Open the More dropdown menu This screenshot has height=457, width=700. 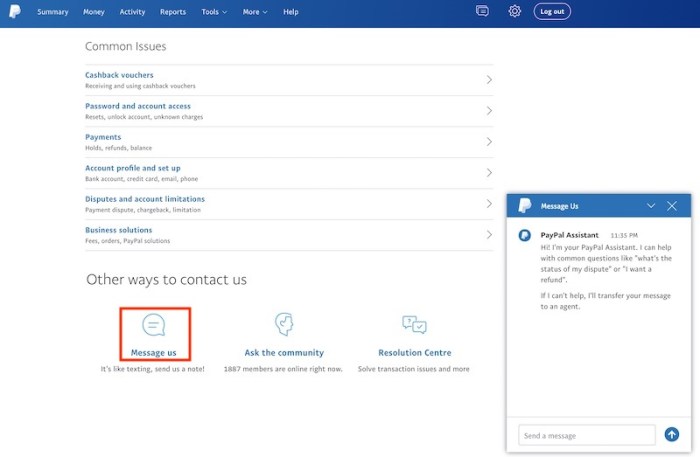(x=255, y=12)
